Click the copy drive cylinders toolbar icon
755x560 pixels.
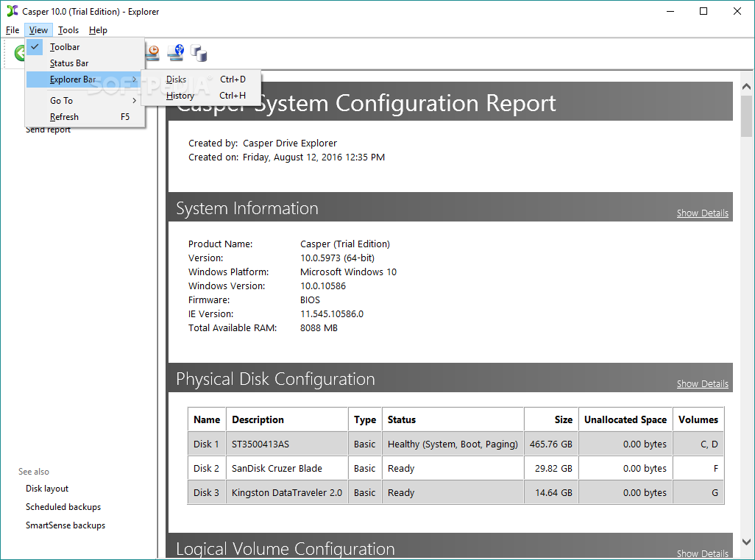tap(199, 53)
